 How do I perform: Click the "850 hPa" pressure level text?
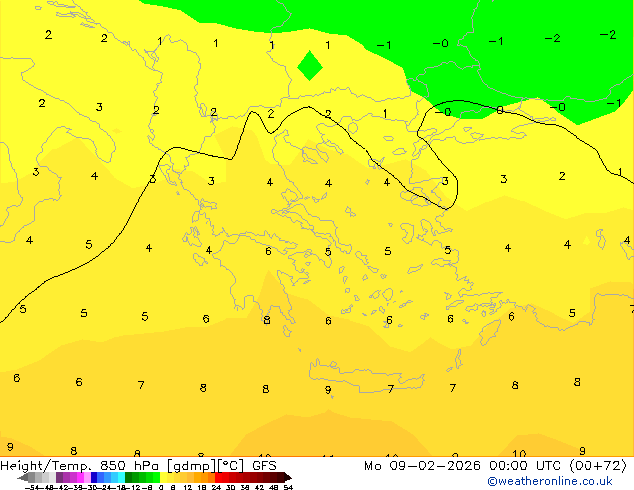(129, 466)
